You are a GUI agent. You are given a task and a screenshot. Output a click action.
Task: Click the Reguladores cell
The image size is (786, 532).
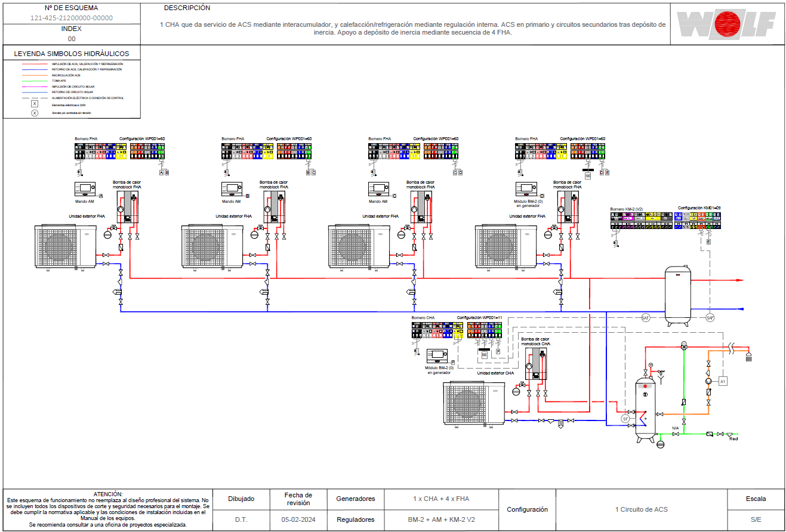[355, 519]
